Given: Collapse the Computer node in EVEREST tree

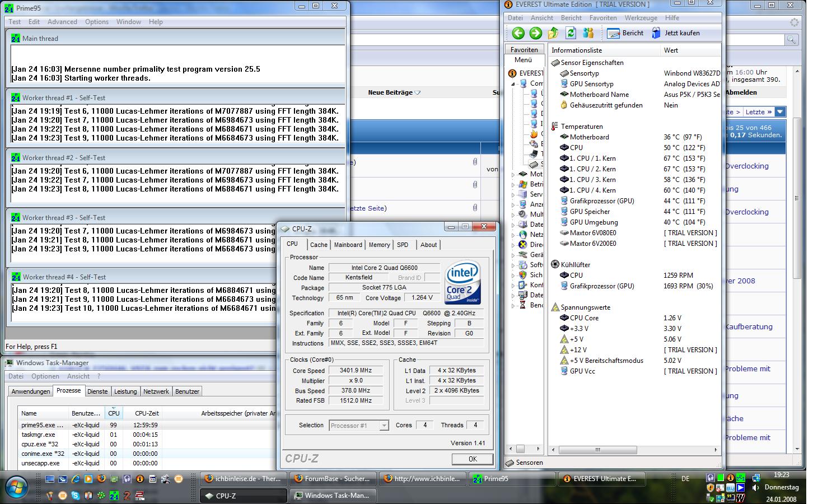Looking at the screenshot, I should 513,84.
